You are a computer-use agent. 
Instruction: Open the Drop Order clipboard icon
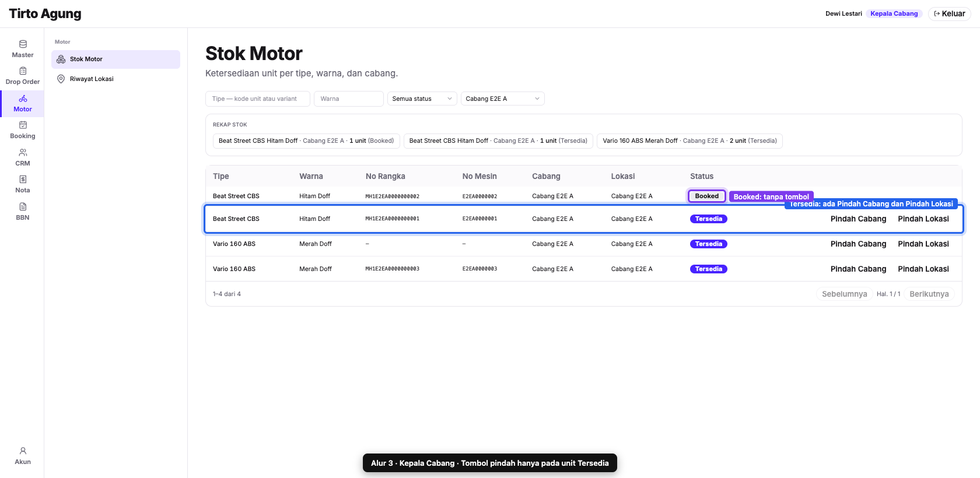(x=23, y=71)
